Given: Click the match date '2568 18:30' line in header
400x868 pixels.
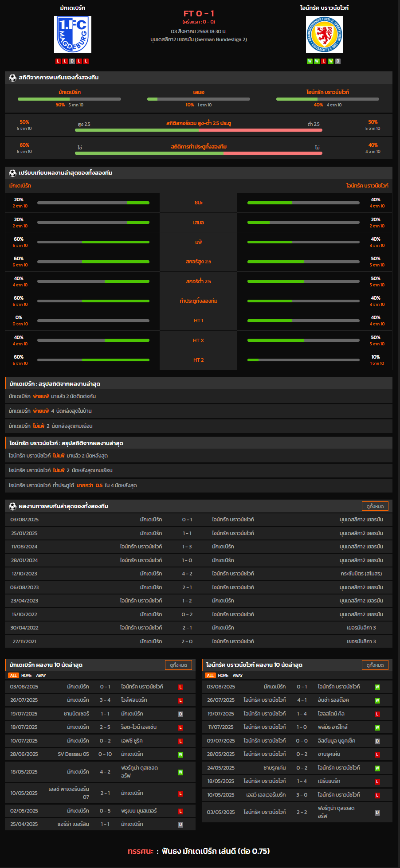Looking at the screenshot, I should (199, 31).
